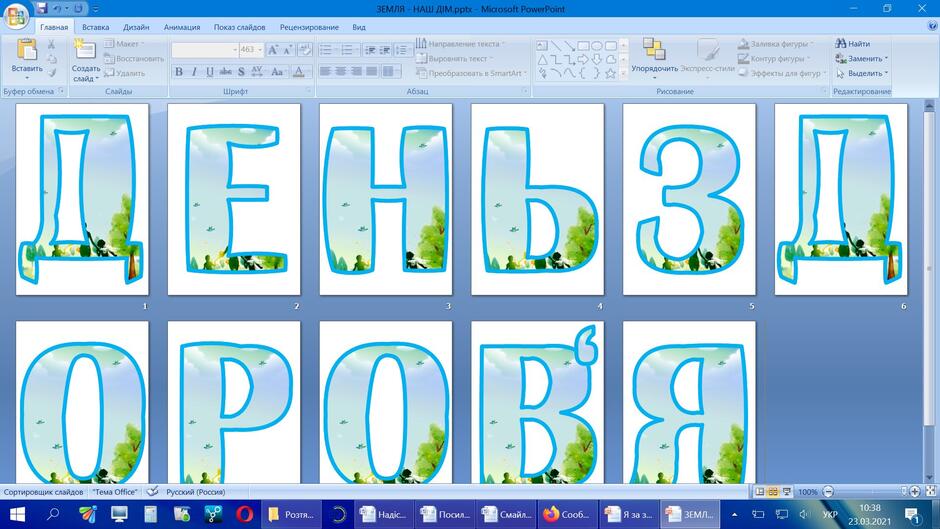Click the Удалить slide button
The height and width of the screenshot is (529, 940).
124,73
